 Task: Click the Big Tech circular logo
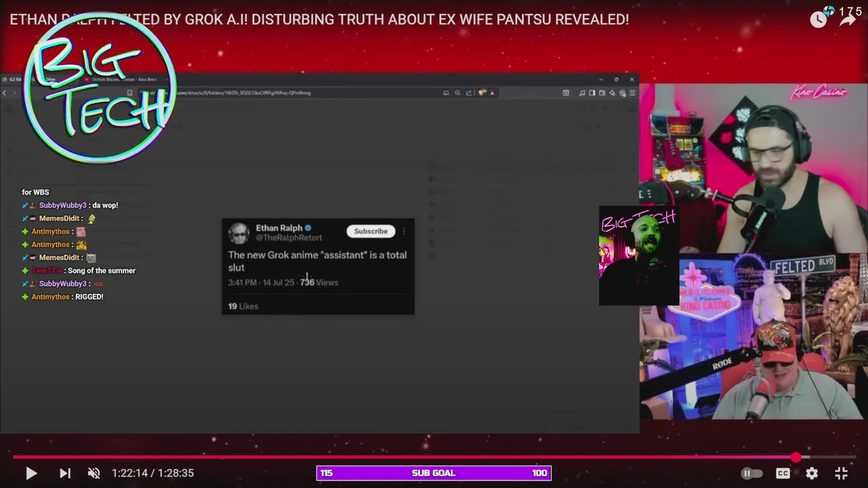click(x=100, y=88)
